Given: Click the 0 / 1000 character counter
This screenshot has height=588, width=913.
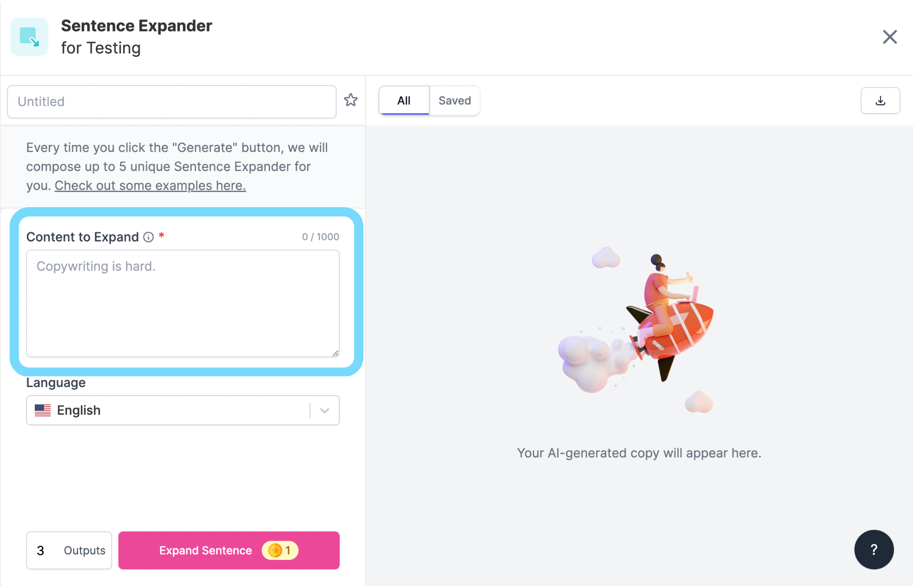Looking at the screenshot, I should click(321, 237).
